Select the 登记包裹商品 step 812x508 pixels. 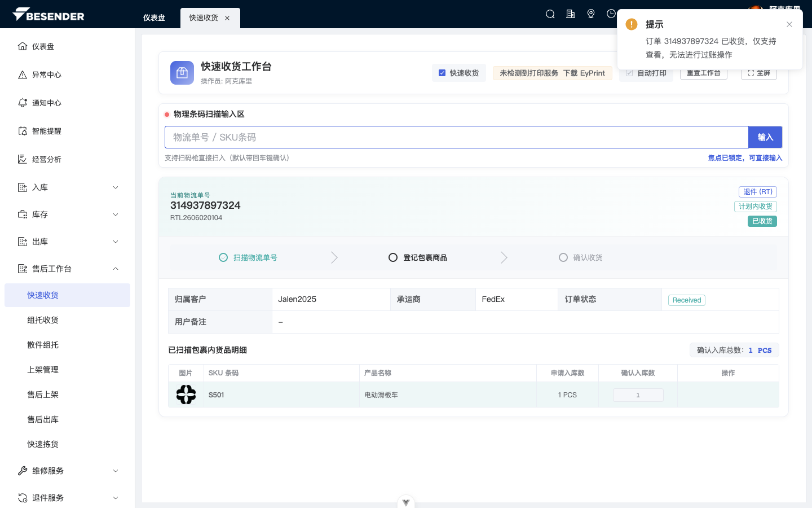coord(418,257)
